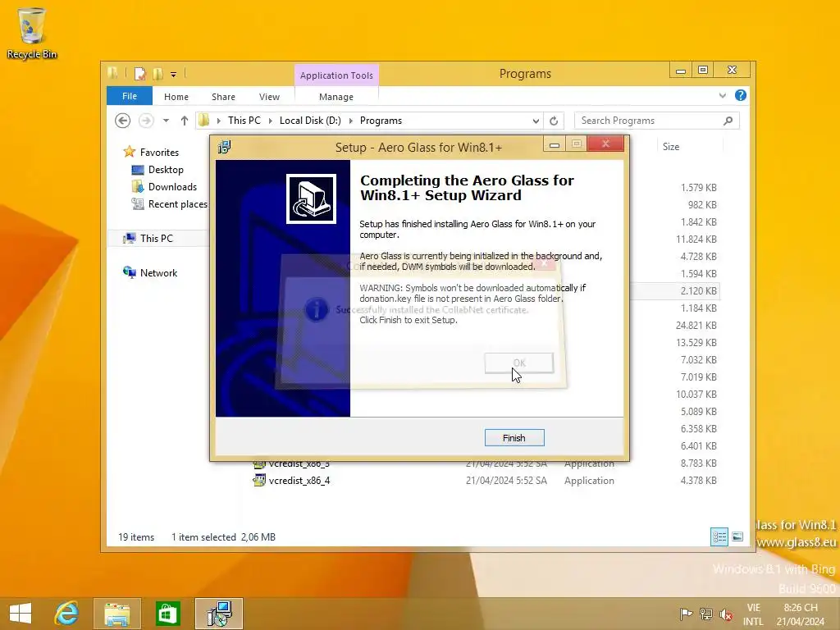Click the New folder icon in Quick Access Toolbar
This screenshot has height=630, width=840.
click(x=157, y=73)
